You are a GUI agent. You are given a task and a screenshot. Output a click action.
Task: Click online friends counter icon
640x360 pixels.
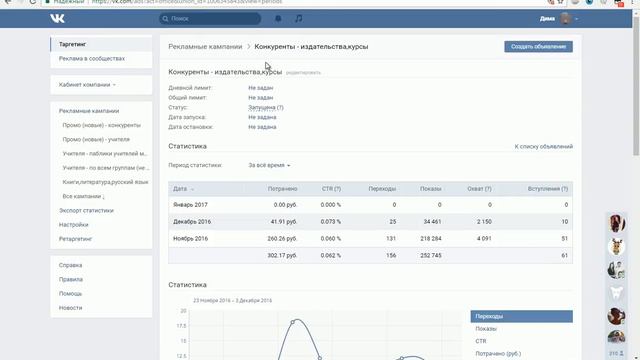(616, 353)
